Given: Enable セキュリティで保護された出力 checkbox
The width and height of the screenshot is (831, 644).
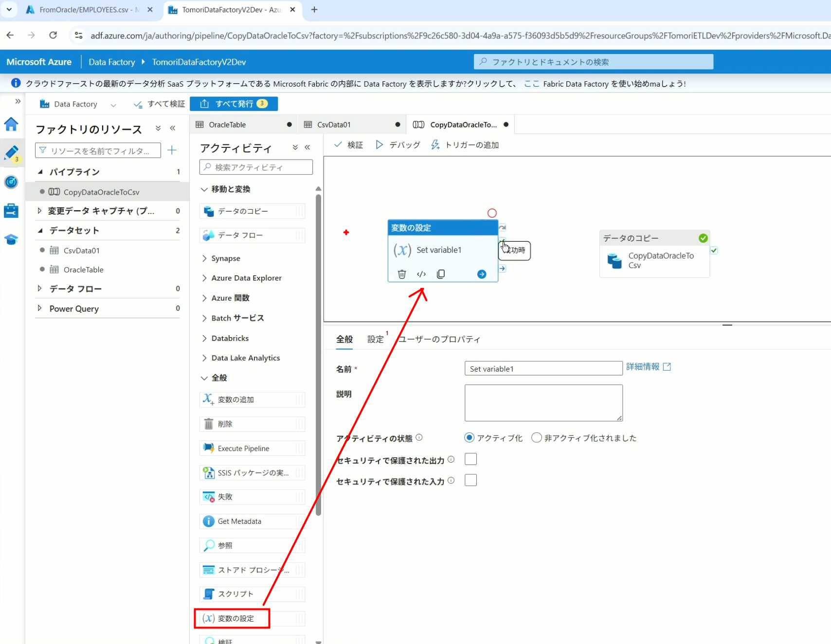Looking at the screenshot, I should coord(470,459).
